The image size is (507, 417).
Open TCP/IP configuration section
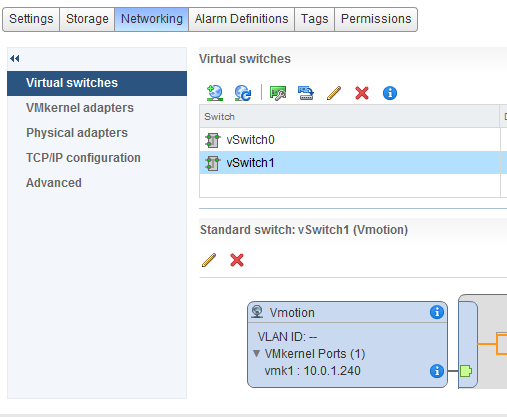[x=83, y=158]
